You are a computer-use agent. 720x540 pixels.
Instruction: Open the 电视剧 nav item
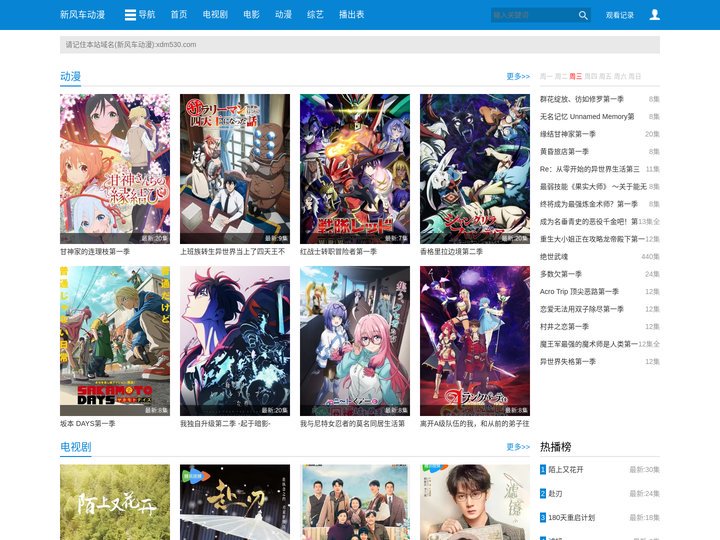215,15
